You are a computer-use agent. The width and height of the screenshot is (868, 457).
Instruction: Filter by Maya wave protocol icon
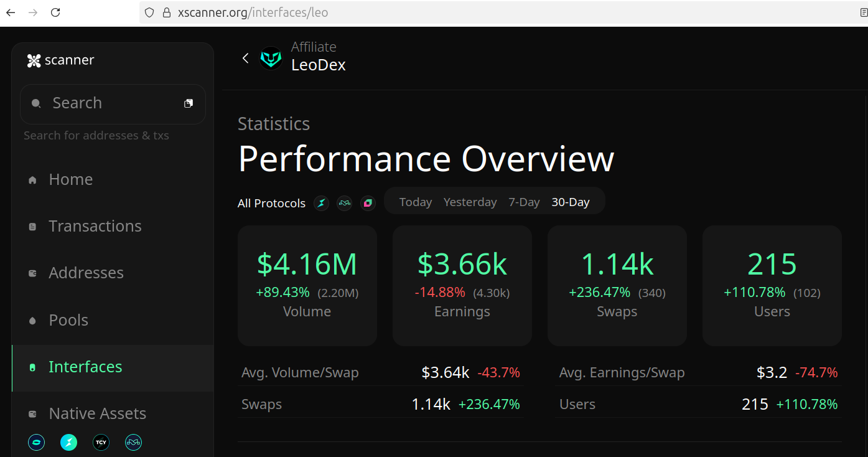[345, 203]
